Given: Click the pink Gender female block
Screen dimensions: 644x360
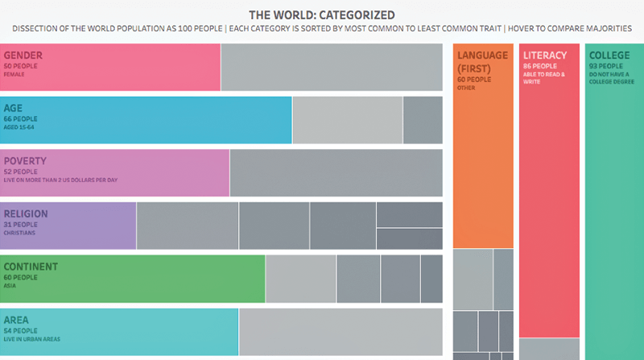Looking at the screenshot, I should (110, 66).
